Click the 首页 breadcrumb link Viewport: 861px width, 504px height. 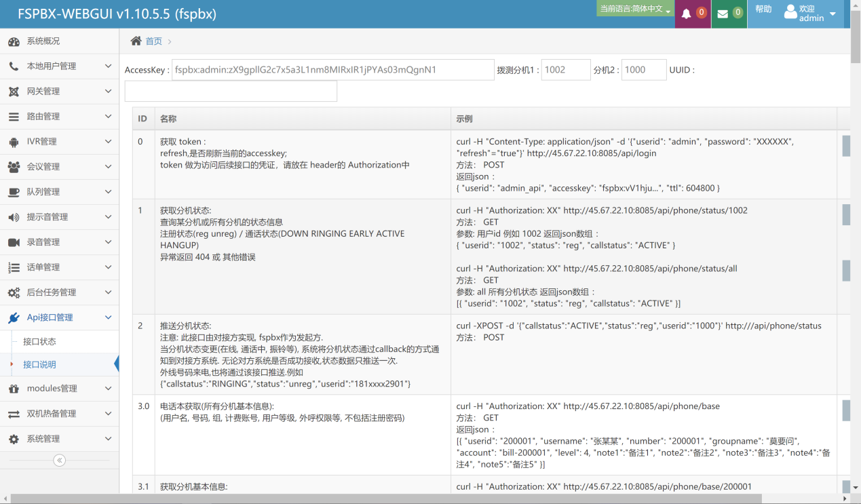tap(154, 41)
